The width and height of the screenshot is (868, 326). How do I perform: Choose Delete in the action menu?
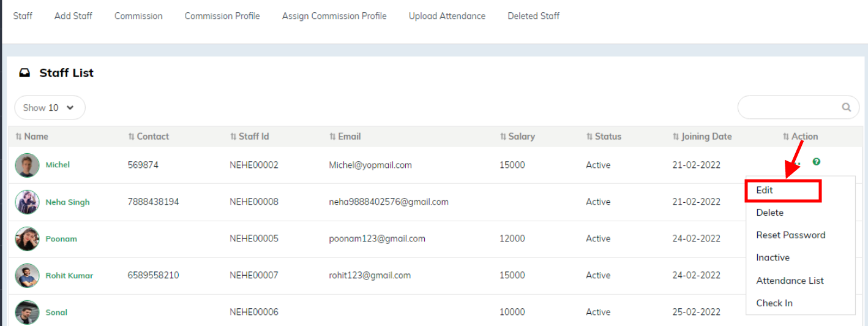coord(769,213)
